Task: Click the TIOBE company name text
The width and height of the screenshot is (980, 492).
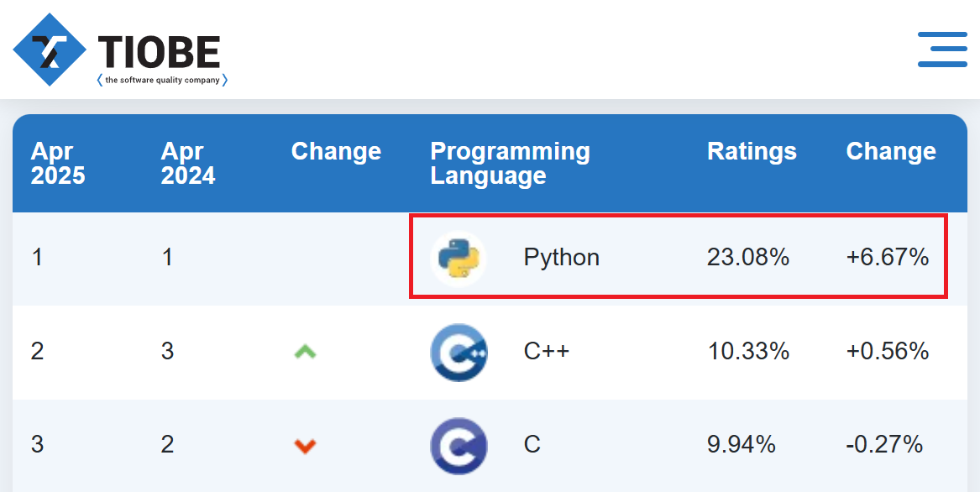Action: (x=160, y=51)
